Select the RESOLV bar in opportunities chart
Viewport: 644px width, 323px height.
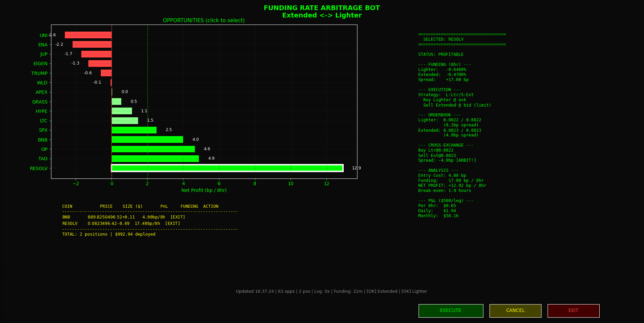coord(227,168)
